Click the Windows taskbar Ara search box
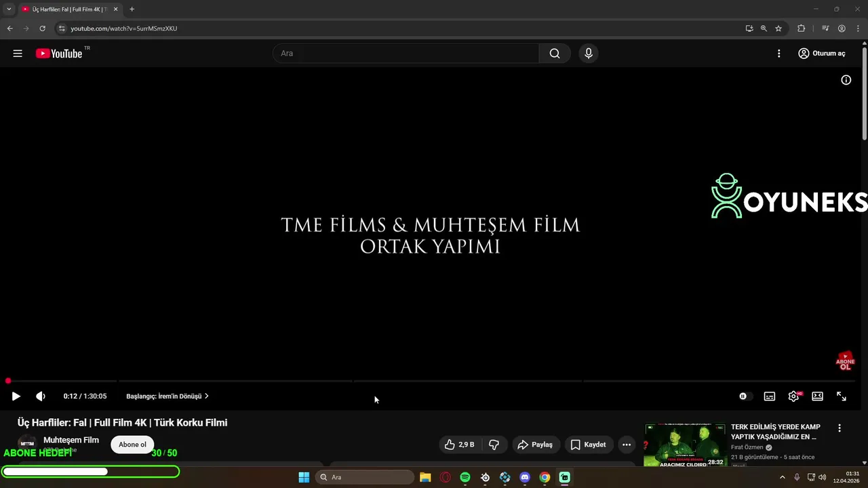The width and height of the screenshot is (868, 488). pos(365,477)
